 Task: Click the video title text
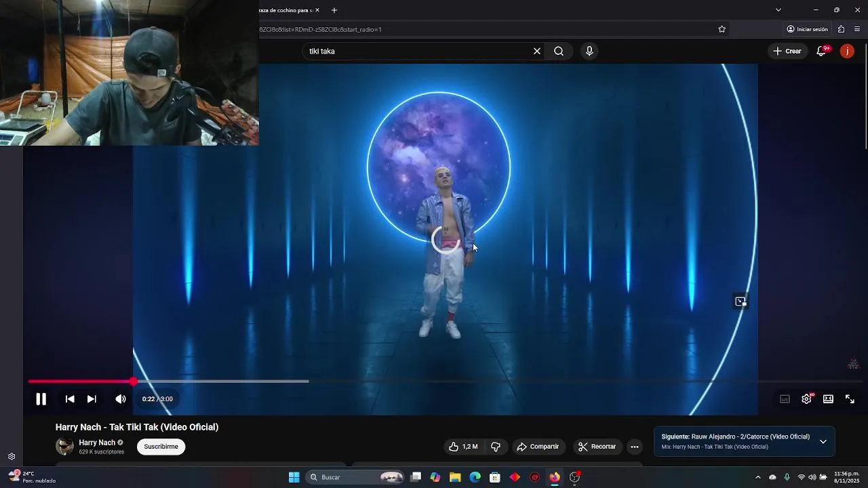[x=137, y=427]
